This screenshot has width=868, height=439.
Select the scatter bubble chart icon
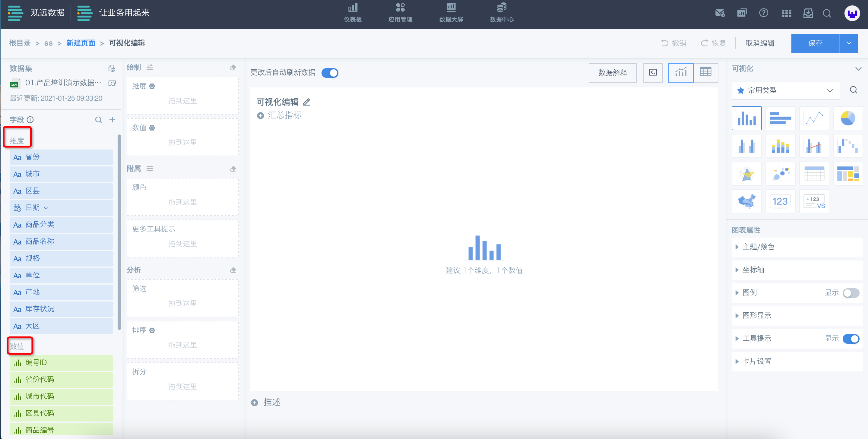click(780, 174)
